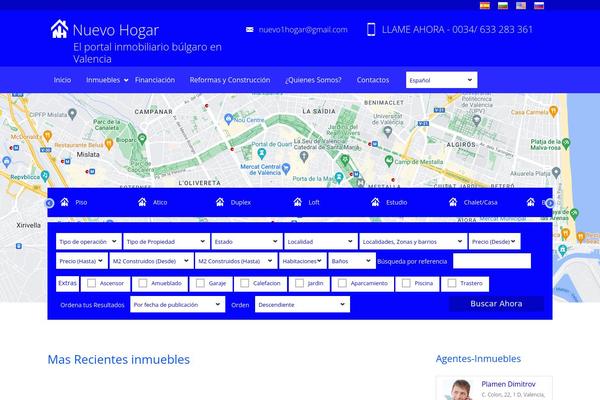Open Plamen Dimitrov agent link
Viewport: 600px width, 400px height.
pos(508,384)
